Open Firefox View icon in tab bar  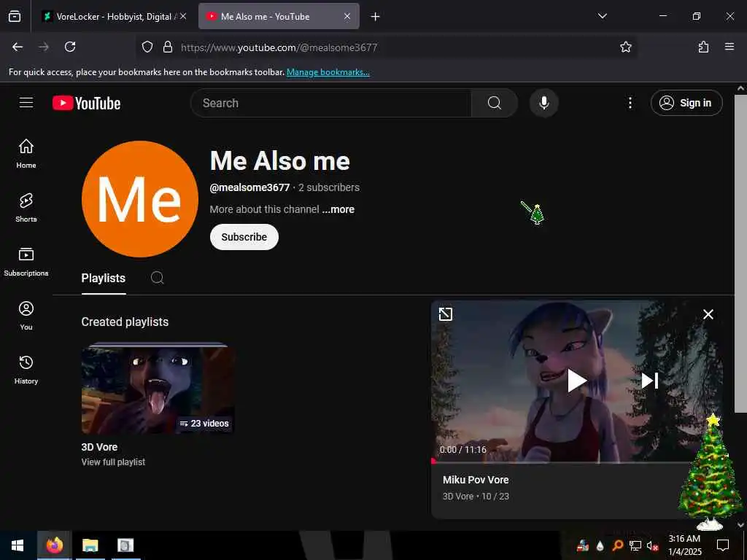pos(15,16)
